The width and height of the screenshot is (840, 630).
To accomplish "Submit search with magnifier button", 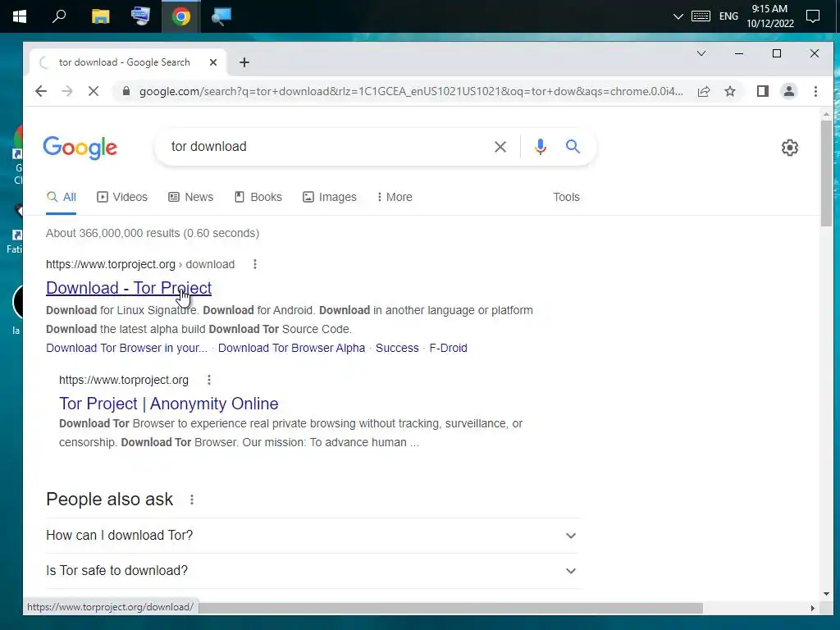I will click(573, 147).
